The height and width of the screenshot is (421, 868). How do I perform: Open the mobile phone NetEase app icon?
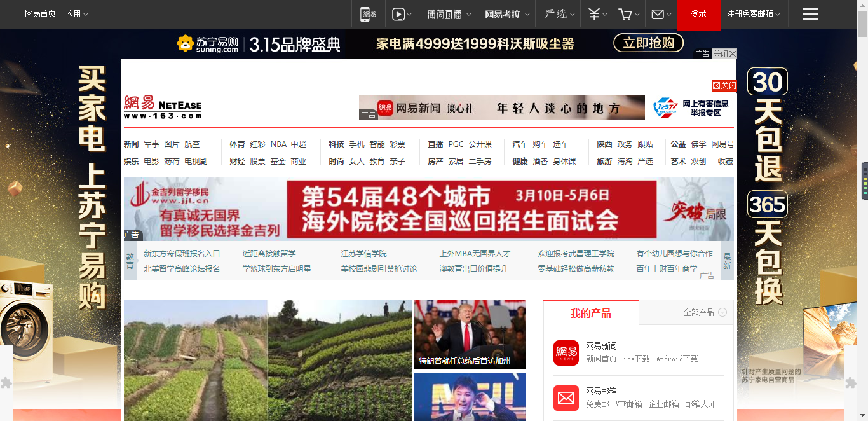click(368, 14)
